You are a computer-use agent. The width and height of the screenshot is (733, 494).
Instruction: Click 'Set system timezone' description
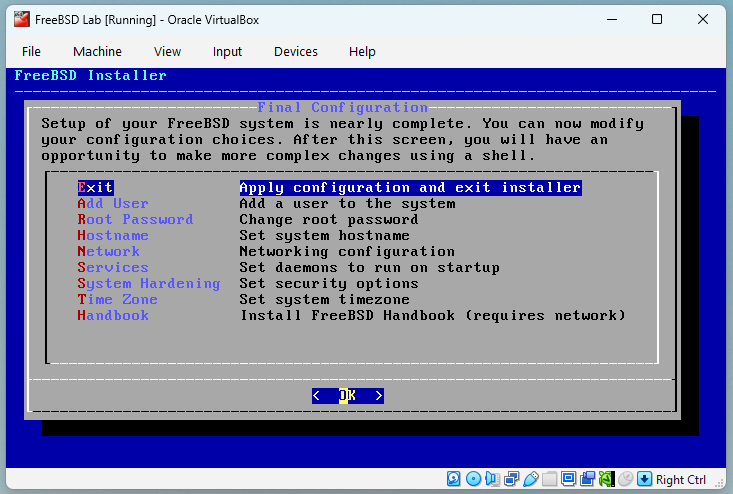pos(324,299)
